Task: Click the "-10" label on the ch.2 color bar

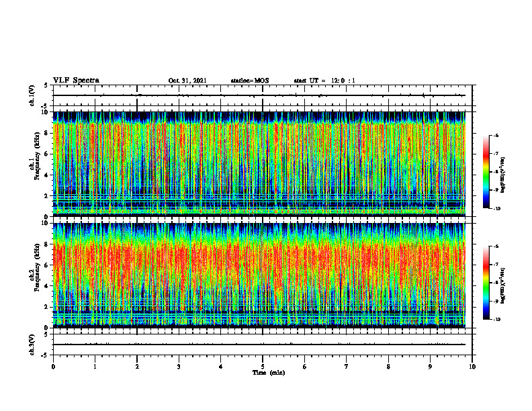Action: tap(496, 320)
